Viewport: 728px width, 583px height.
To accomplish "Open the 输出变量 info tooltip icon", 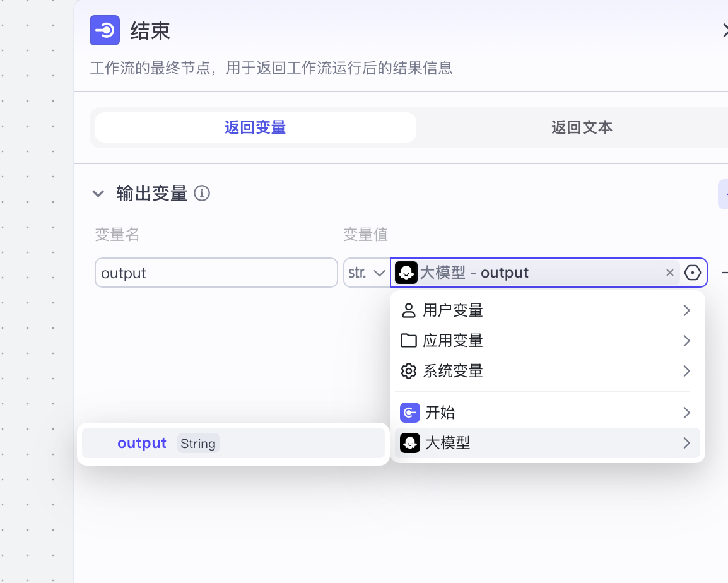I will click(x=202, y=194).
